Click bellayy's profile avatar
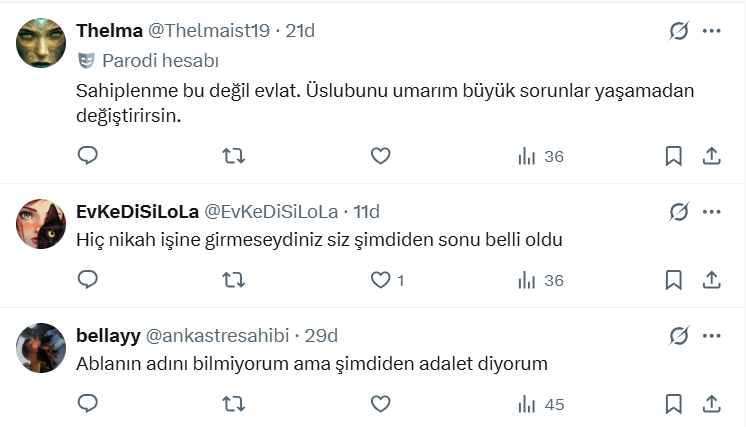This screenshot has width=746, height=427. click(x=41, y=347)
